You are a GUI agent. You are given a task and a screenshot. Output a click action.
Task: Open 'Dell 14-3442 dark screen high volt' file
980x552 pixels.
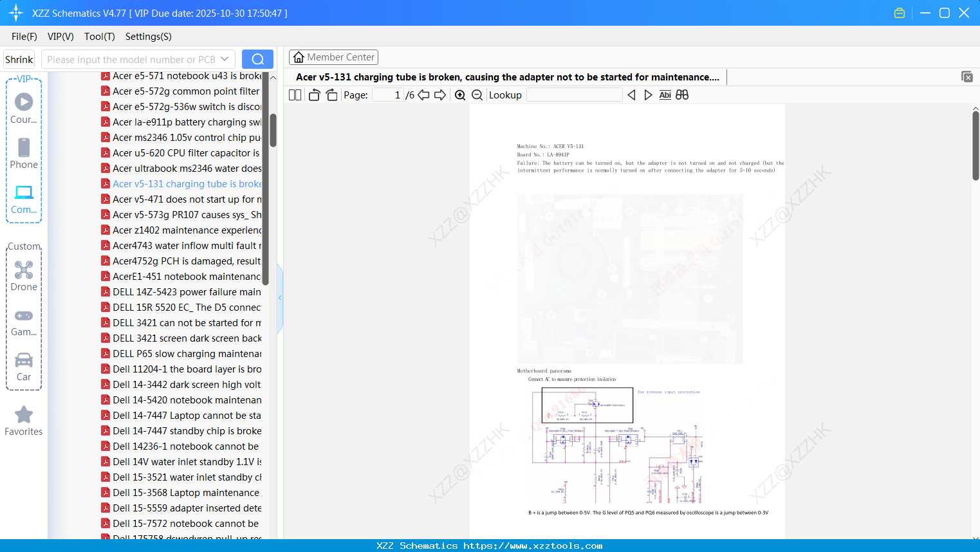[x=181, y=385]
